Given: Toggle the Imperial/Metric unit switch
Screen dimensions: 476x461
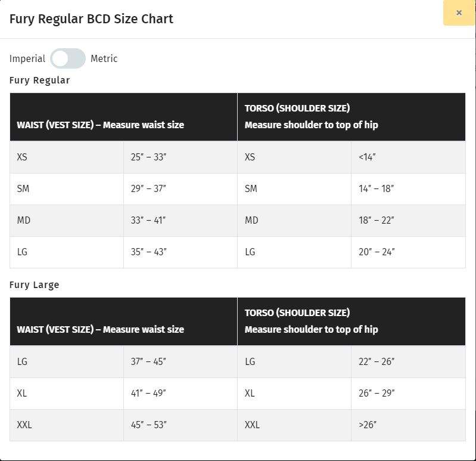Looking at the screenshot, I should click(68, 58).
